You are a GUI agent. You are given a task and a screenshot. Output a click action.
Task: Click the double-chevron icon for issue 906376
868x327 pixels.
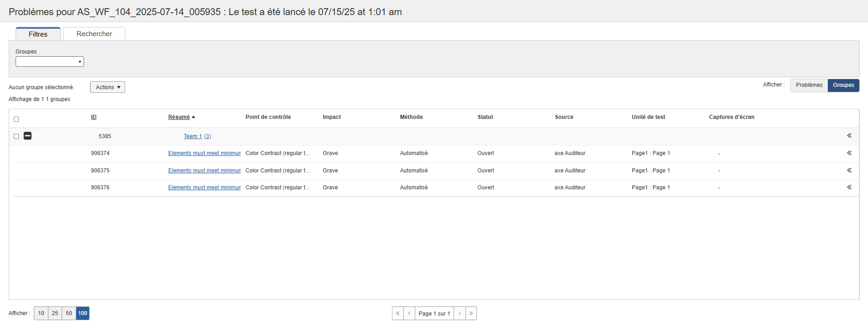(849, 188)
